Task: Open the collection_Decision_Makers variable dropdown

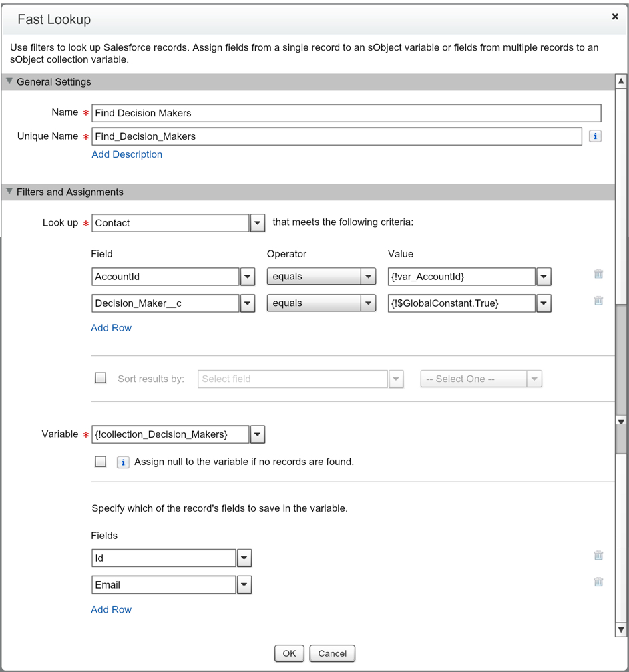Action: (258, 434)
